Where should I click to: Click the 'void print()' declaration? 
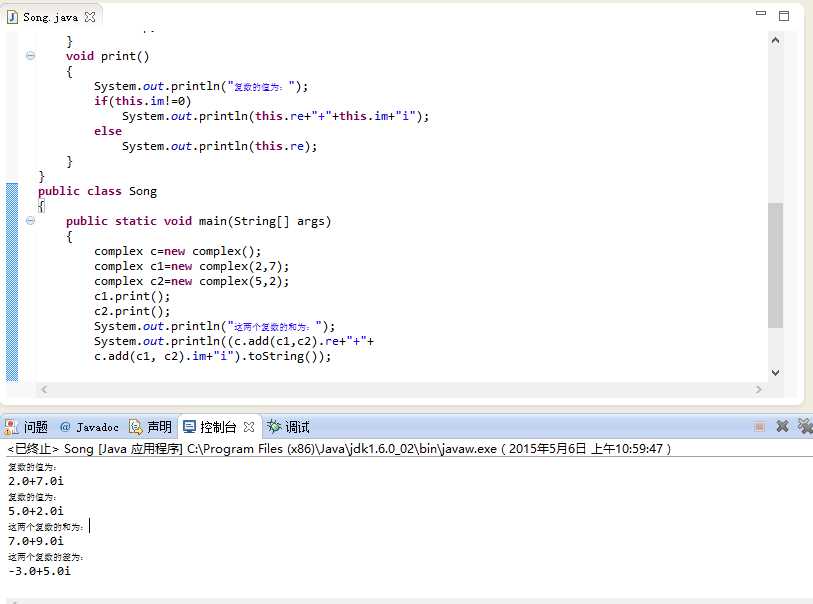tap(107, 56)
